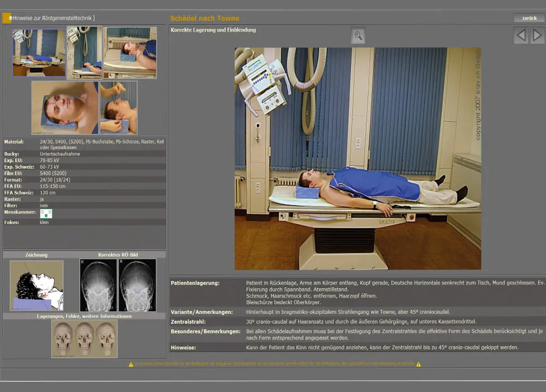The height and width of the screenshot is (392, 546).
Task: Select the X-ray tube close-up thumbnail
Action: tap(84, 53)
